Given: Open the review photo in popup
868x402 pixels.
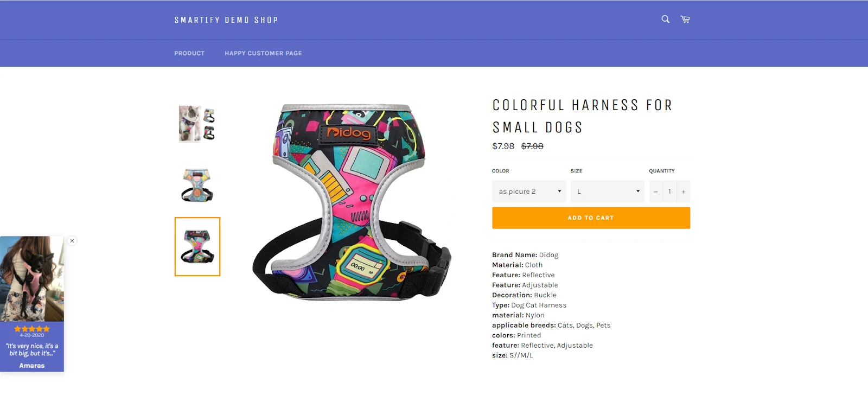Looking at the screenshot, I should coord(32,279).
